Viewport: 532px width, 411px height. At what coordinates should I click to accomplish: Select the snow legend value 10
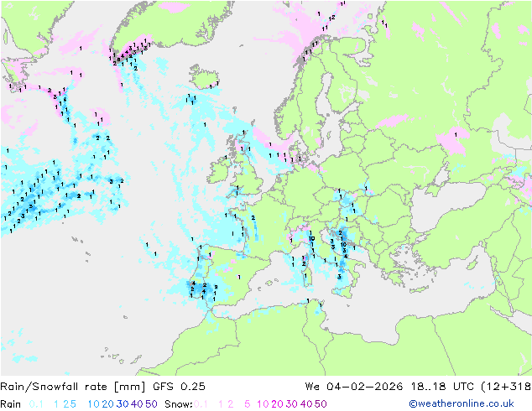[263, 404]
